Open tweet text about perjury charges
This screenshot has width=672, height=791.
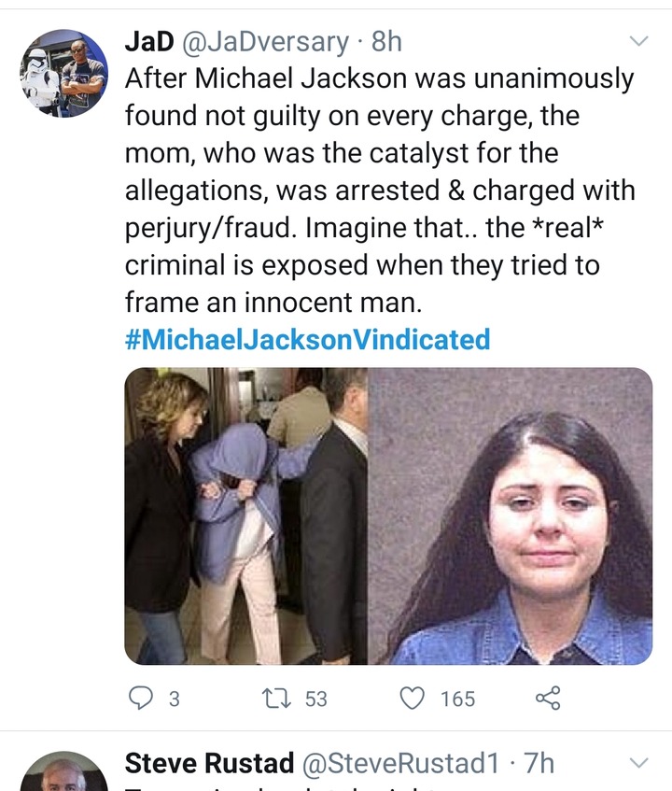(x=380, y=191)
